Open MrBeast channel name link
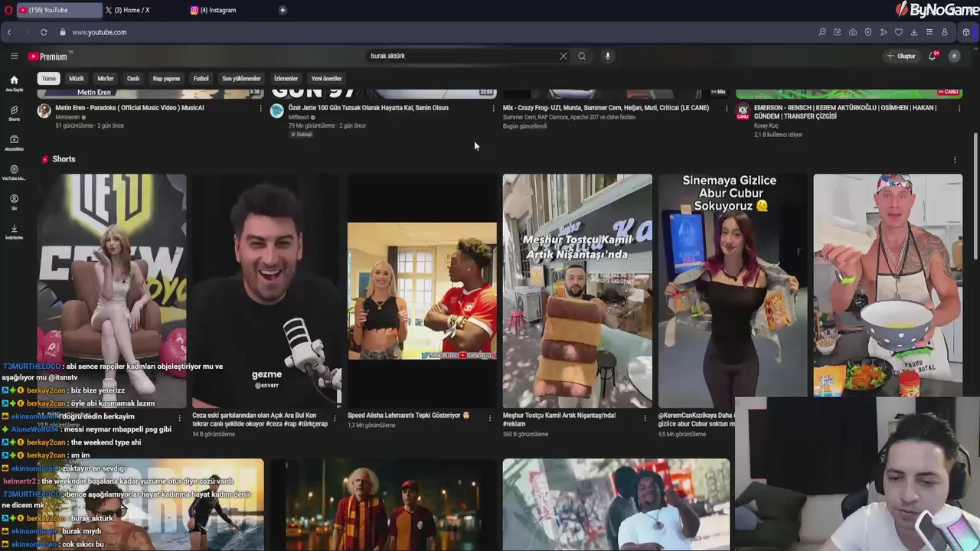The width and height of the screenshot is (980, 551). pos(299,117)
